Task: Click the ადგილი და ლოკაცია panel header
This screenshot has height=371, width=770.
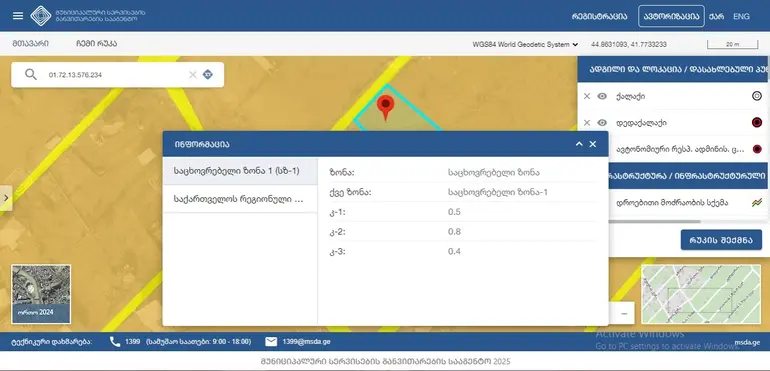Action: click(x=673, y=69)
